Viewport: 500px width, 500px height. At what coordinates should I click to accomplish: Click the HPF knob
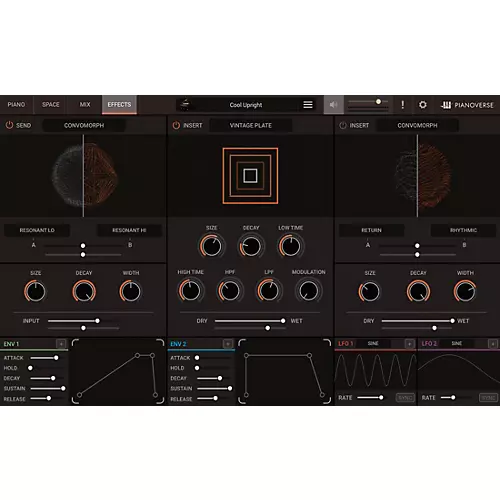click(x=229, y=291)
